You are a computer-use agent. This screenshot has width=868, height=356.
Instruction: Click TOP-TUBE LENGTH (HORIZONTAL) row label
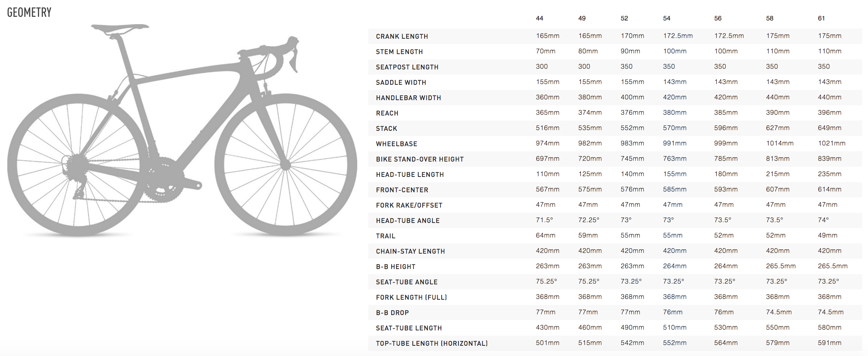pyautogui.click(x=432, y=344)
